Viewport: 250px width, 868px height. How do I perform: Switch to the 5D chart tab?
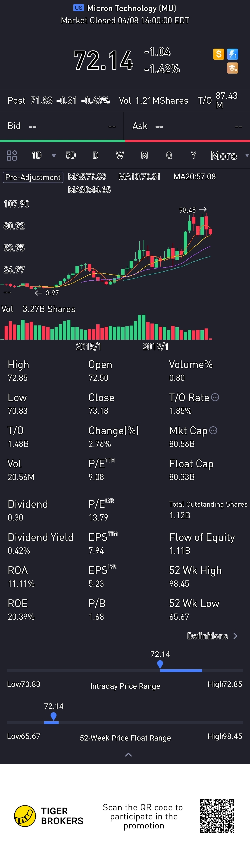[x=71, y=155]
